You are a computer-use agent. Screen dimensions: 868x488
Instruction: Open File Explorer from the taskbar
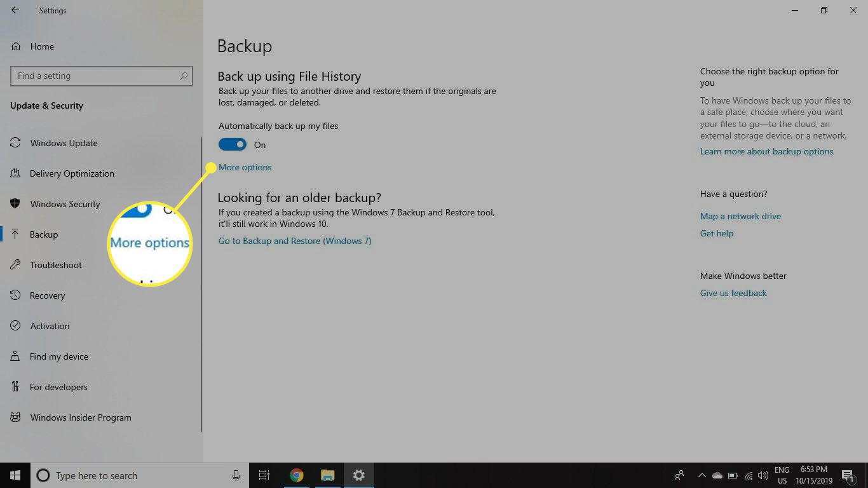[x=327, y=475]
